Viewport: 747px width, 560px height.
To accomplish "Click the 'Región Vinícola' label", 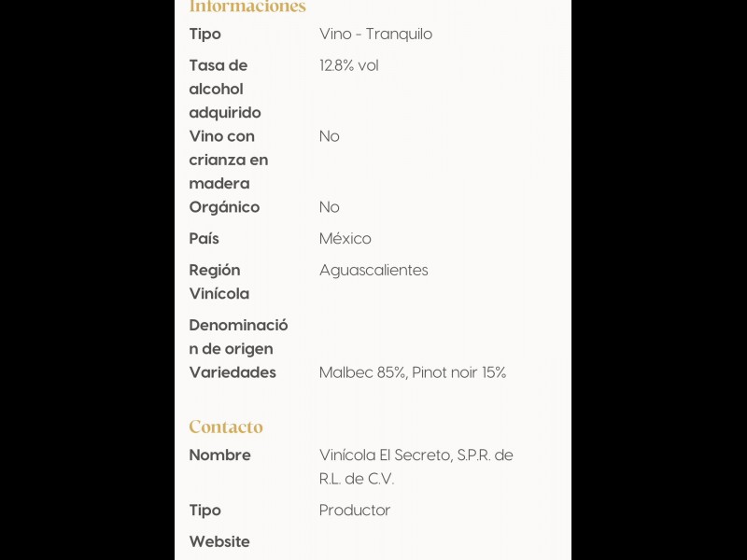I will (x=219, y=282).
